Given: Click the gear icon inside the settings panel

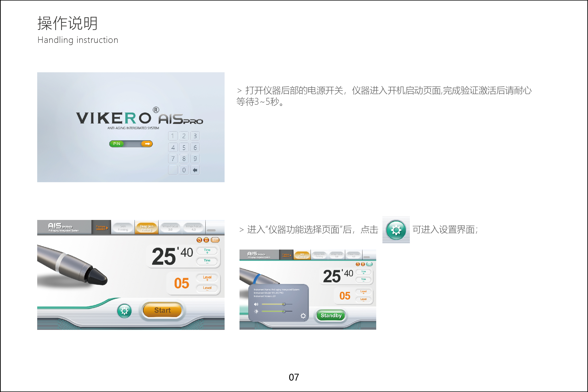Looking at the screenshot, I should [303, 316].
